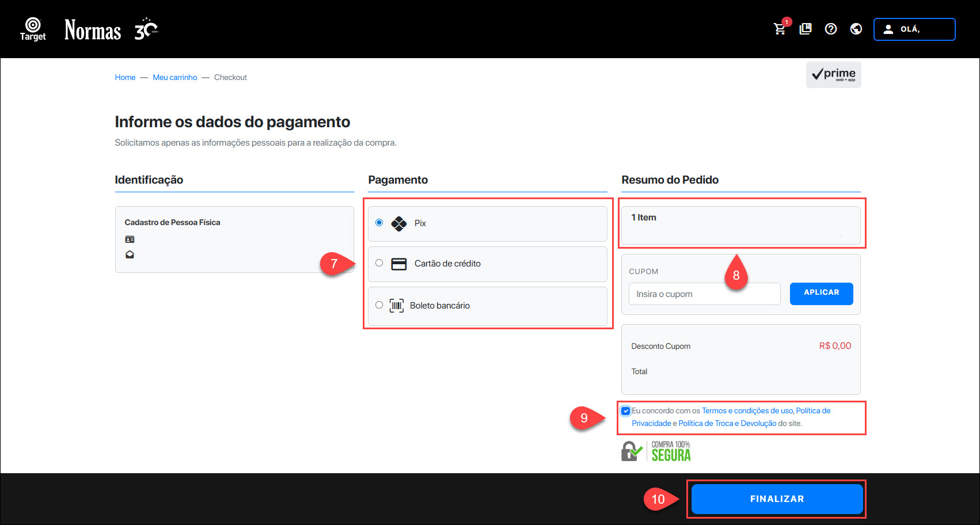Open Política de Troca e Devolução link
The image size is (980, 525).
(x=727, y=423)
